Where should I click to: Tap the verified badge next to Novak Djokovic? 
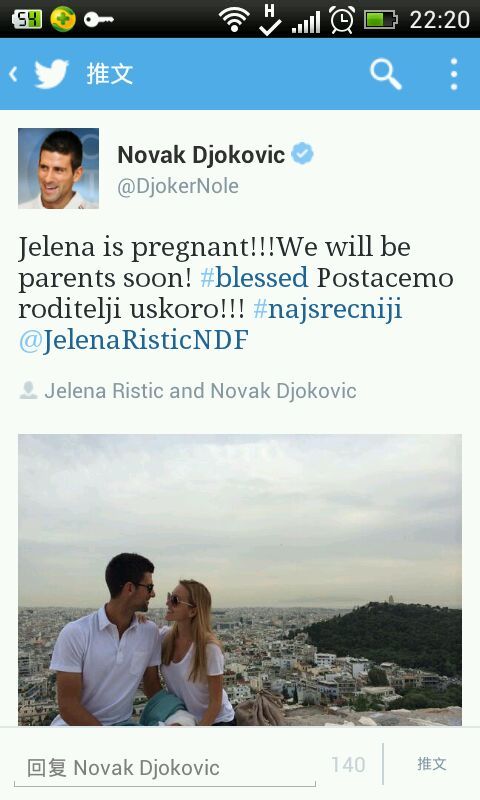[x=302, y=154]
